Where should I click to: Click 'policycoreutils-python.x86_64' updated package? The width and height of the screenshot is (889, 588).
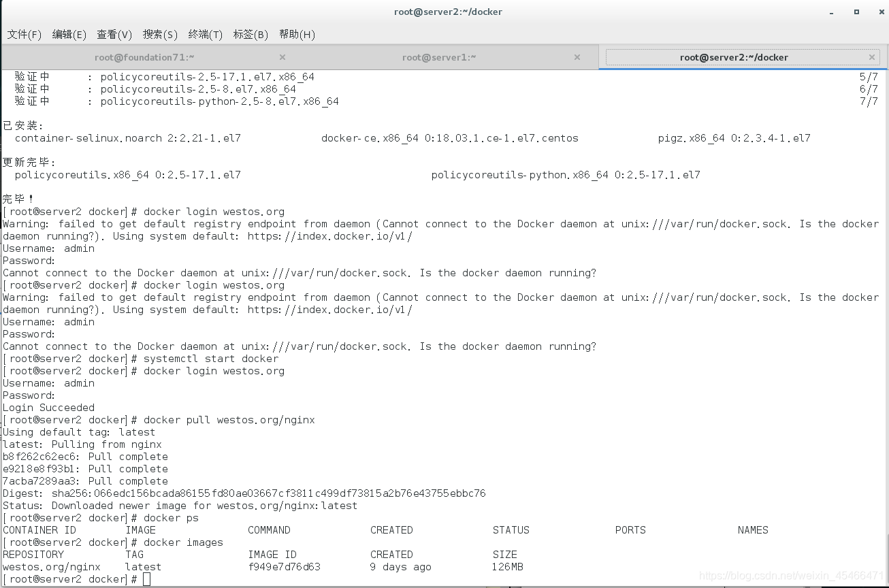(566, 175)
